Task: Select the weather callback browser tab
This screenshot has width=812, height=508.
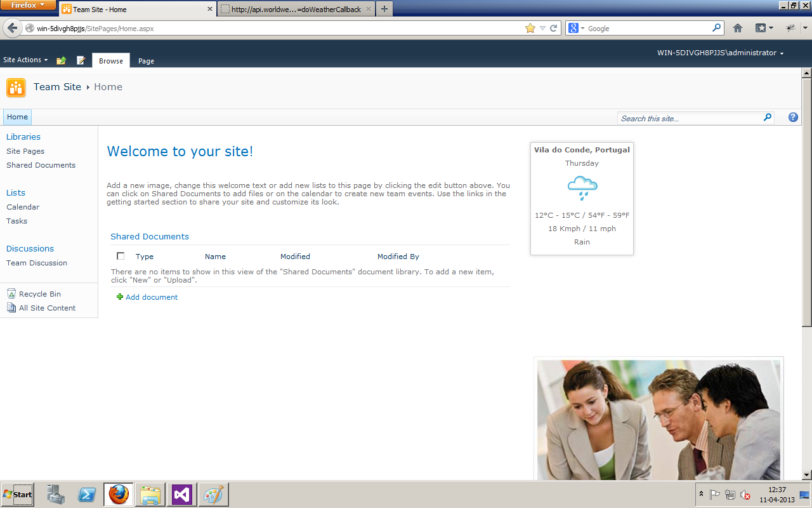Action: (x=293, y=9)
